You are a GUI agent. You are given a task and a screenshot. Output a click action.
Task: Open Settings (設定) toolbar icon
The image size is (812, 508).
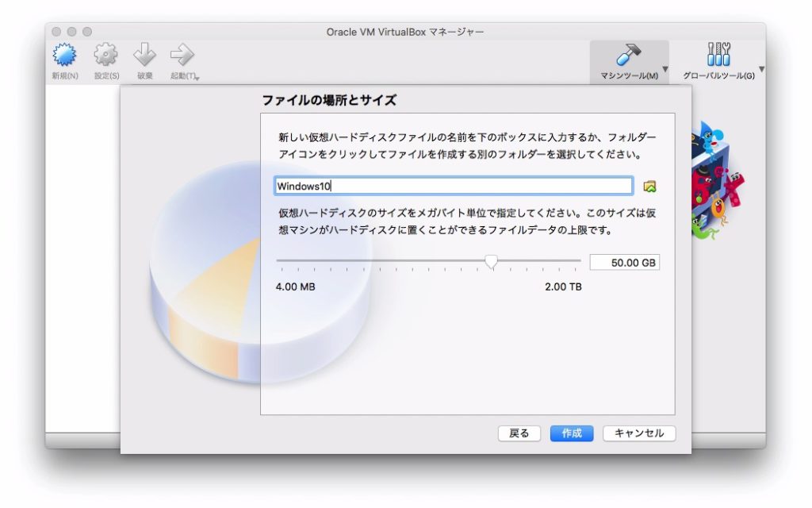(105, 55)
